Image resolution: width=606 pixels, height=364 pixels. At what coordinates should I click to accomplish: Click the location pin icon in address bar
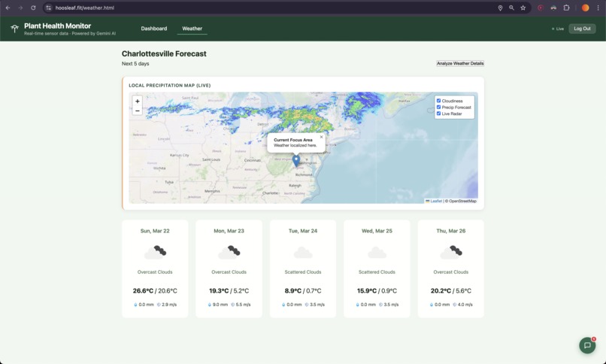point(500,8)
